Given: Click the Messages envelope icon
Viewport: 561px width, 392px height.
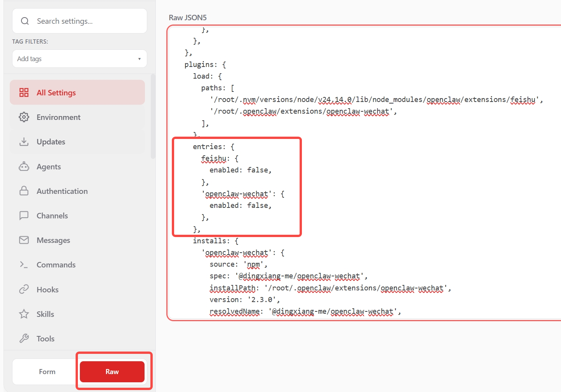Looking at the screenshot, I should (24, 240).
